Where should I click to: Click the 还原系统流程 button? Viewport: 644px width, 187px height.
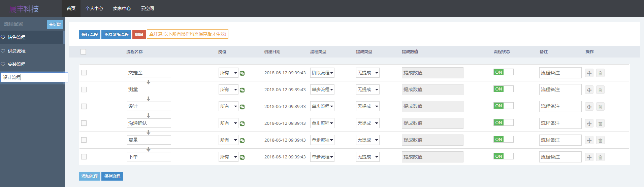[116, 34]
